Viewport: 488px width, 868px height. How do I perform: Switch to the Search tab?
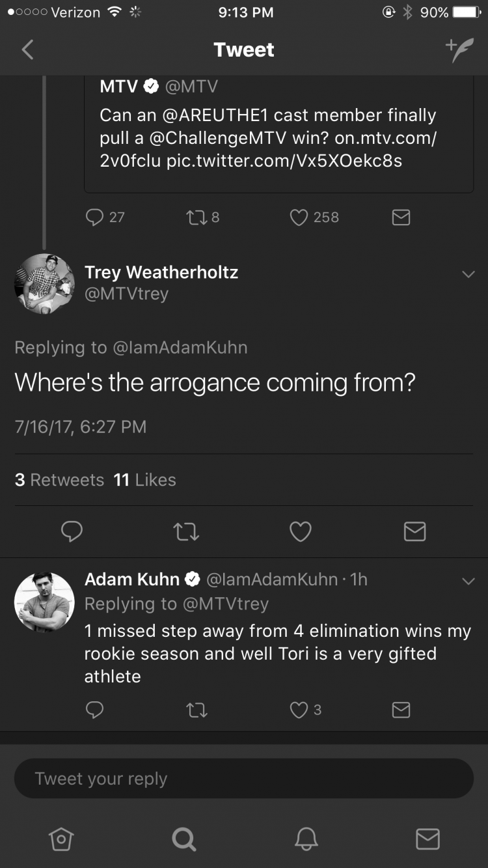[183, 839]
